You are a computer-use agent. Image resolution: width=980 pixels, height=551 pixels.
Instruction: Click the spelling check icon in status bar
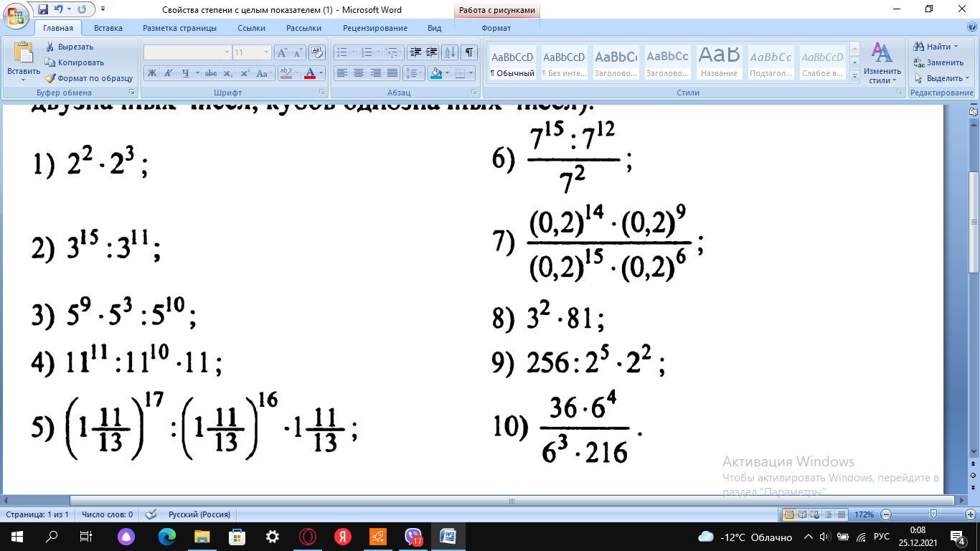tap(151, 514)
